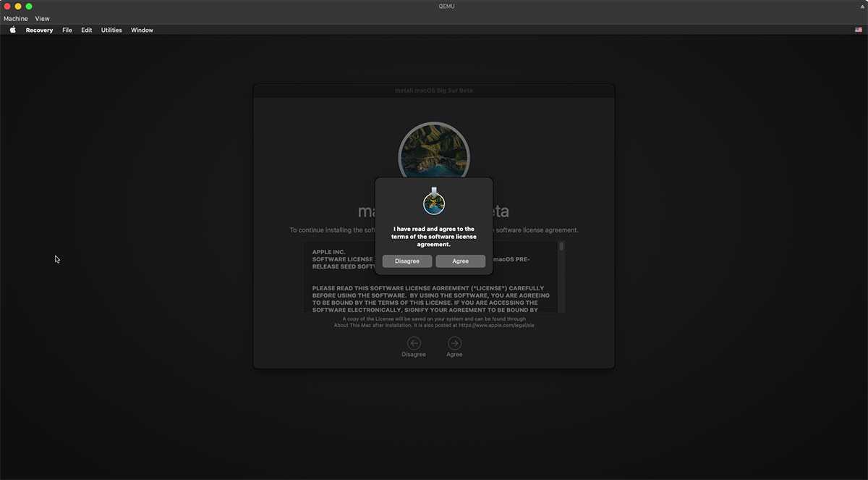This screenshot has height=480, width=868.
Task: Click the red close button of QEMU window
Action: (7, 6)
